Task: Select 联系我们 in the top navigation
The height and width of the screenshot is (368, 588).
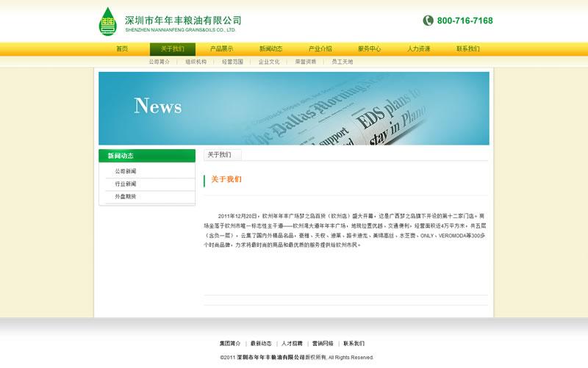Action: coord(467,49)
